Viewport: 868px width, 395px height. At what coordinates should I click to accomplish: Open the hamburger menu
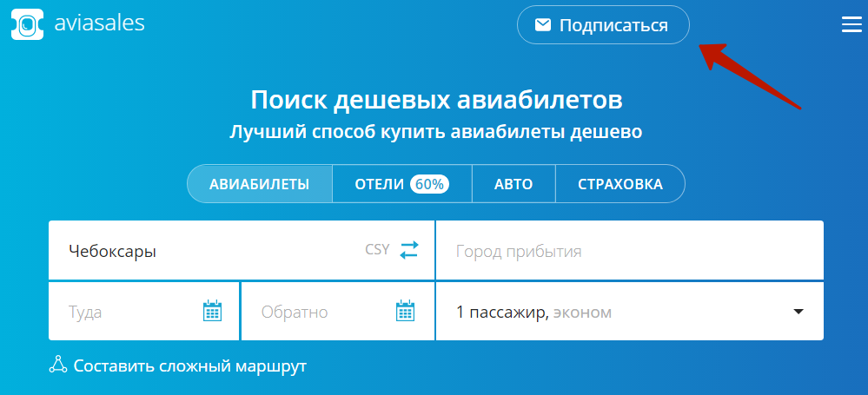(851, 25)
